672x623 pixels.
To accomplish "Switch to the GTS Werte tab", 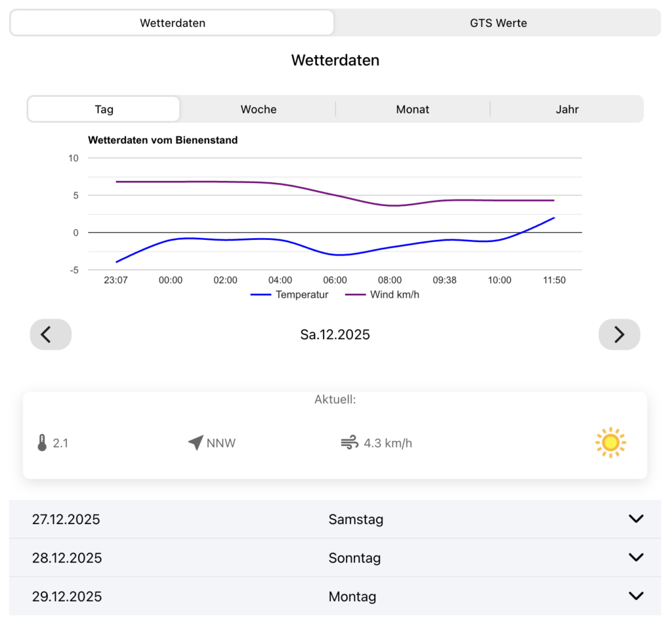I will [498, 23].
